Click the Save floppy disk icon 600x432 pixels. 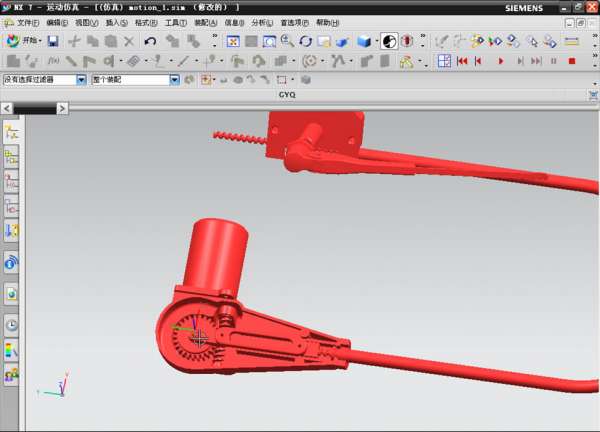(53, 41)
